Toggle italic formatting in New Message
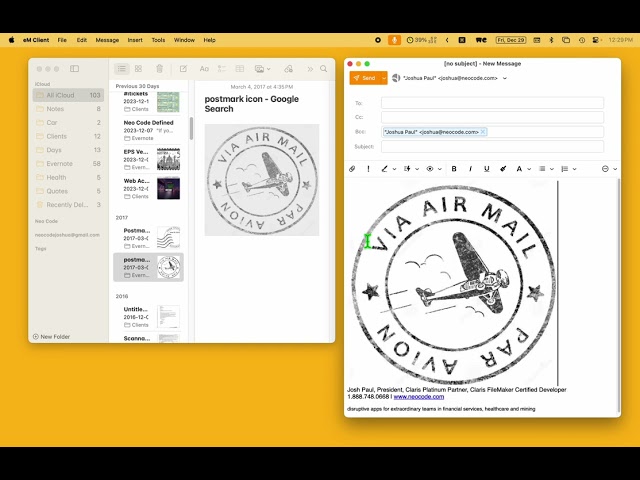640x480 pixels. (470, 169)
